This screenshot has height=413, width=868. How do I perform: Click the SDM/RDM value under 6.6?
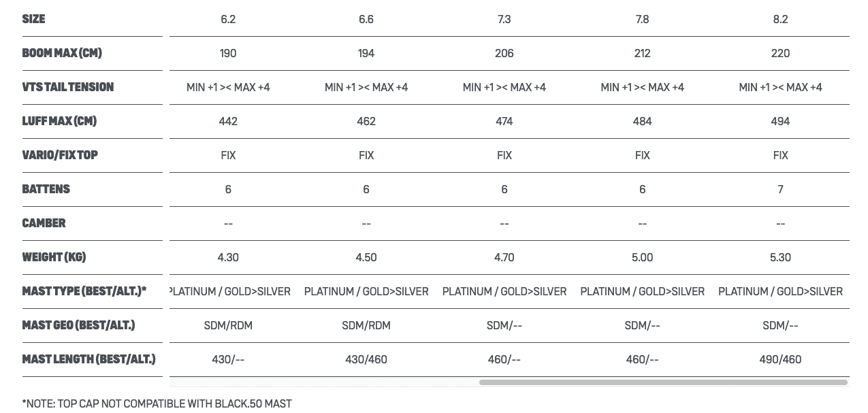pyautogui.click(x=366, y=325)
